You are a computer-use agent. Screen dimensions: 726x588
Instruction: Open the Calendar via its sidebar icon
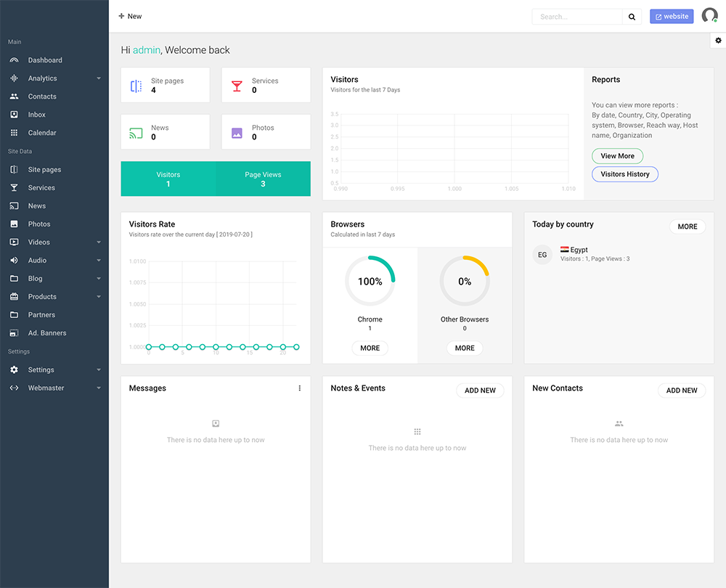16,132
